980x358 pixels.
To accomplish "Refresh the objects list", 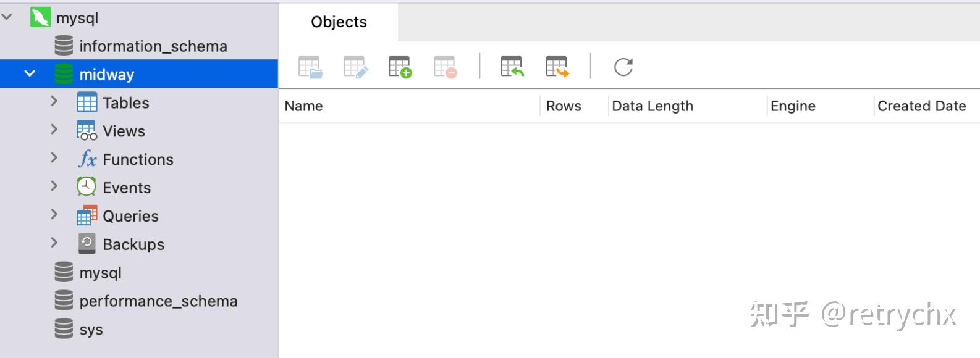I will pyautogui.click(x=623, y=67).
